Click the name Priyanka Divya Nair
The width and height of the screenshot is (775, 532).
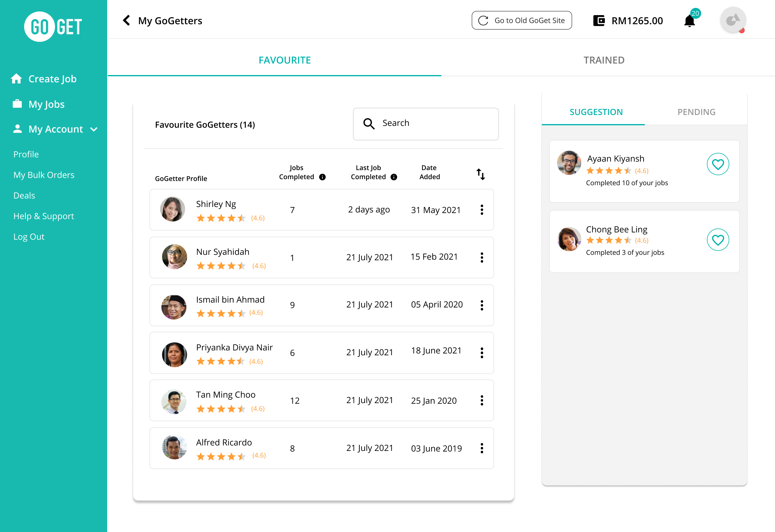(x=234, y=347)
